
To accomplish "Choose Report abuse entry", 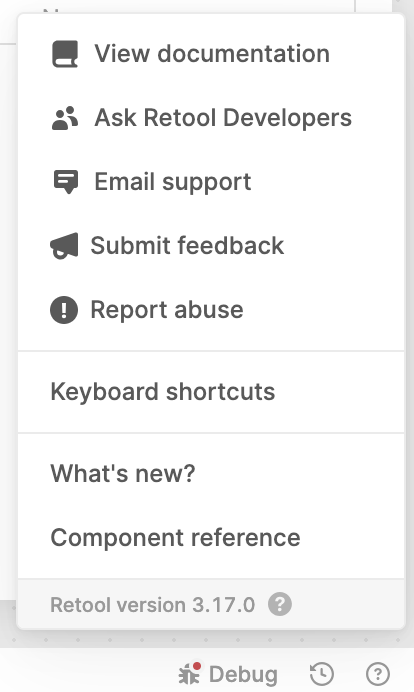I will pos(211,310).
